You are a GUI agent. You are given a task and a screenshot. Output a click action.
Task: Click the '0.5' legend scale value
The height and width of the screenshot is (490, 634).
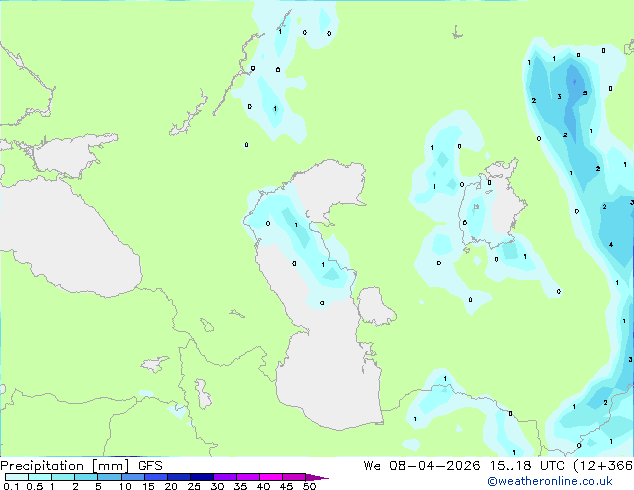coord(35,486)
